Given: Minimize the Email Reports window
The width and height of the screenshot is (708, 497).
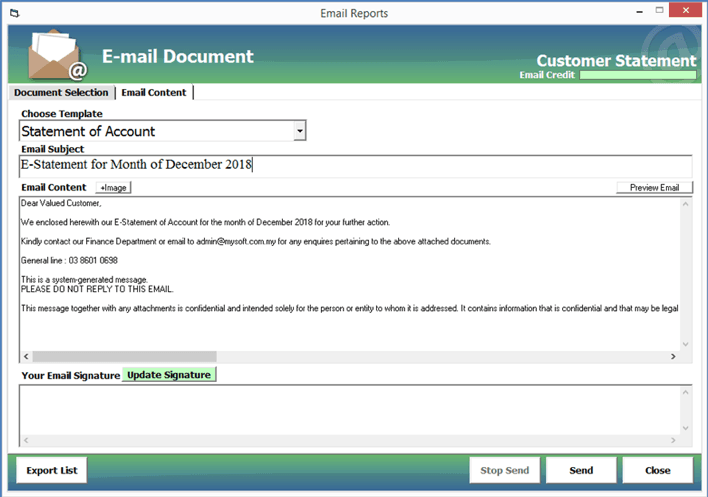Looking at the screenshot, I should pos(639,12).
